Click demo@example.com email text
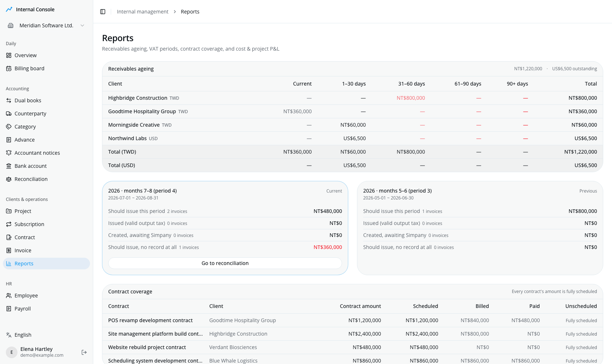This screenshot has width=612, height=364. click(x=42, y=355)
